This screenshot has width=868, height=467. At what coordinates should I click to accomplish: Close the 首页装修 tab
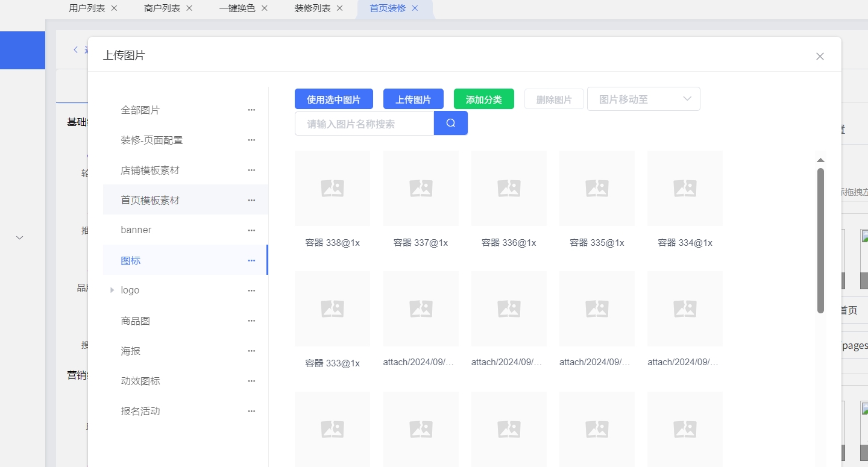coord(415,8)
